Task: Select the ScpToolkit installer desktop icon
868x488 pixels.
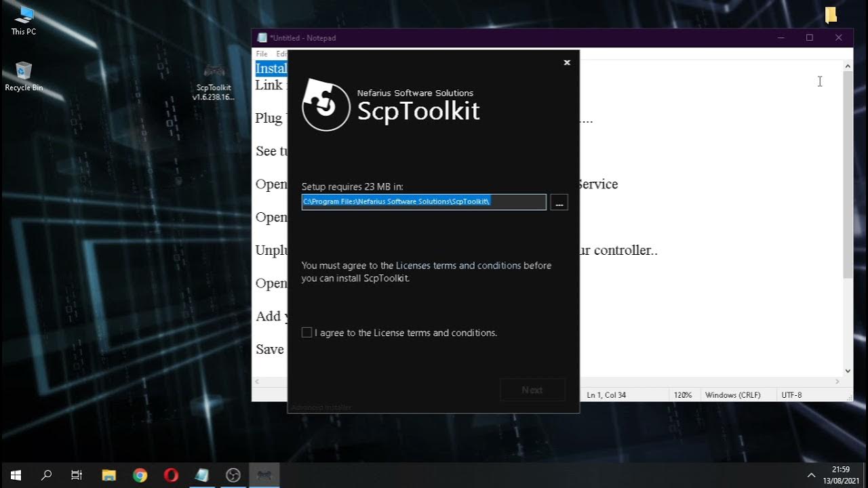Action: pyautogui.click(x=214, y=82)
